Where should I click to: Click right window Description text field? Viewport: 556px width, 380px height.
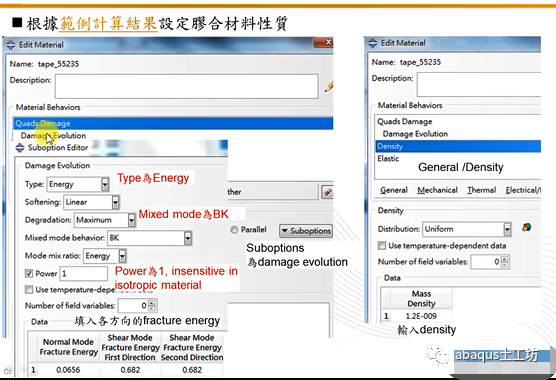[x=479, y=84]
